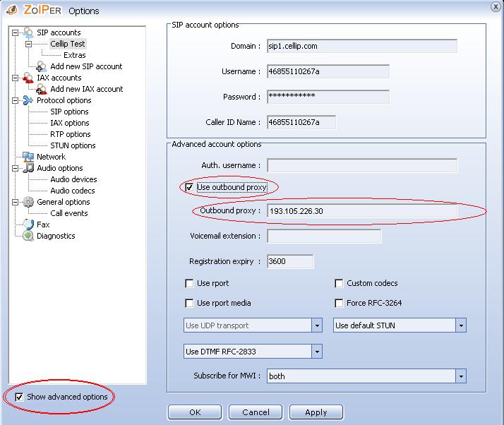Select the SIP accounts label
This screenshot has height=425, width=504.
[59, 32]
